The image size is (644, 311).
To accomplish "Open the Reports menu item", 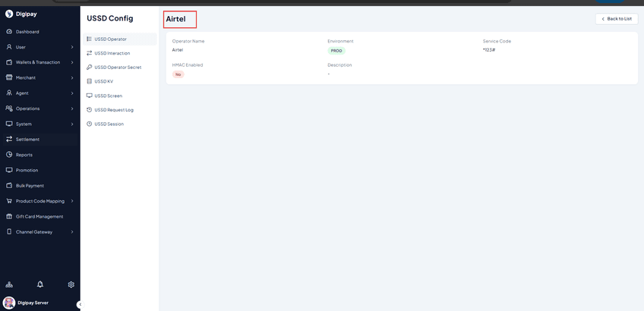I will click(39, 155).
